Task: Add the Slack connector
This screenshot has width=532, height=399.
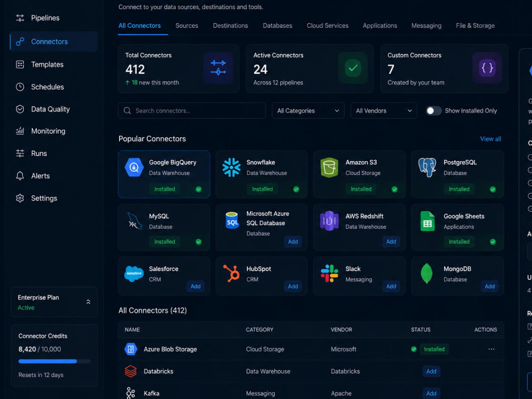Action: (391, 286)
